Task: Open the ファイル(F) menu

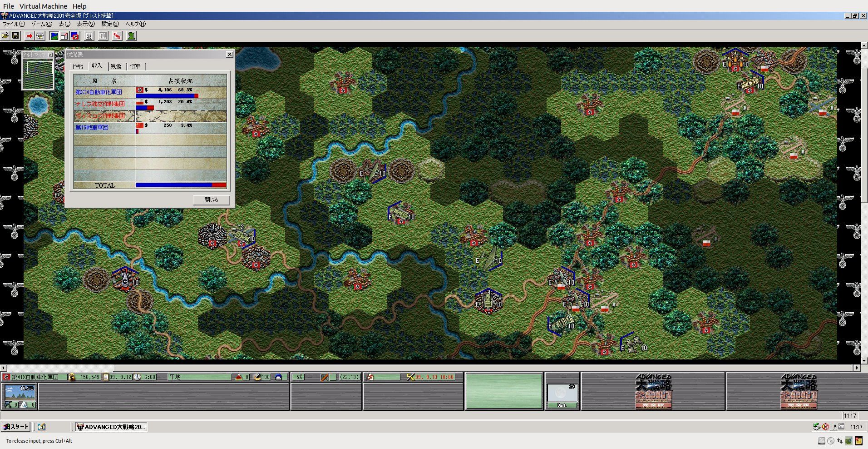Action: 14,24
